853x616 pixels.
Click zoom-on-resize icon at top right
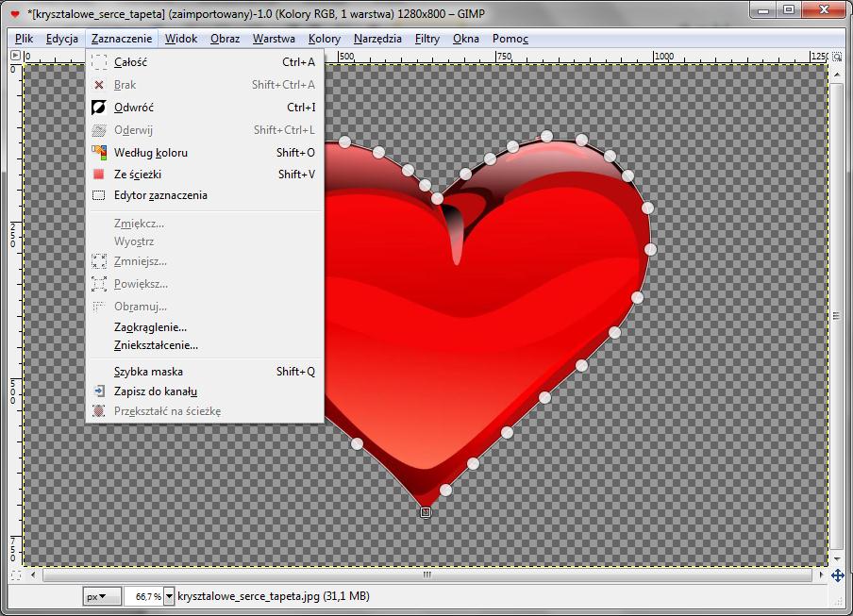point(837,56)
